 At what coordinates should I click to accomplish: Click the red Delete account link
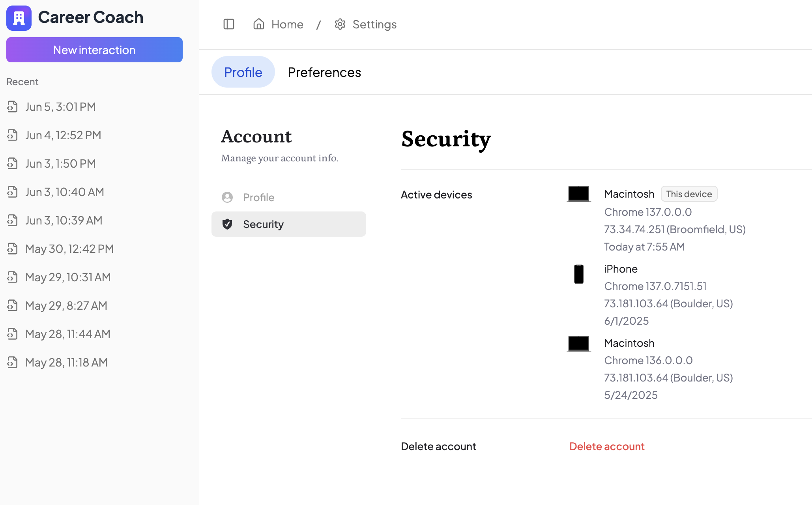(x=606, y=446)
